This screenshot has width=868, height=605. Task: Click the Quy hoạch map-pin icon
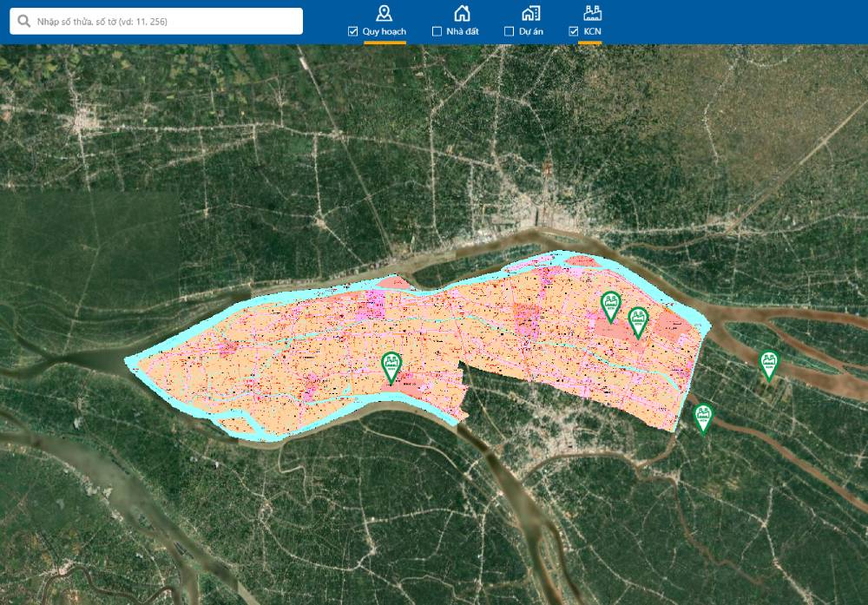(x=384, y=12)
